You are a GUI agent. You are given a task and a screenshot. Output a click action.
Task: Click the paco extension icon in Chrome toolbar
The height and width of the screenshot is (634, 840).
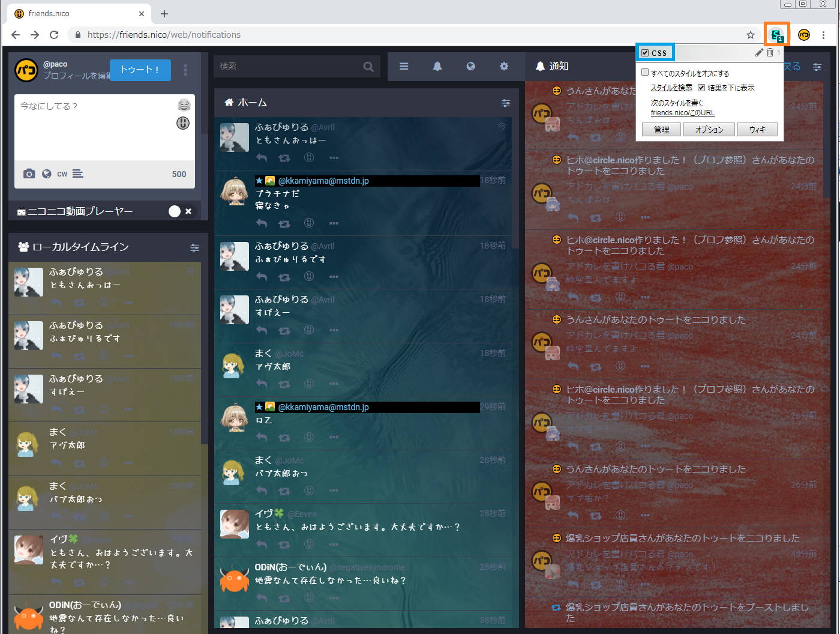click(804, 35)
